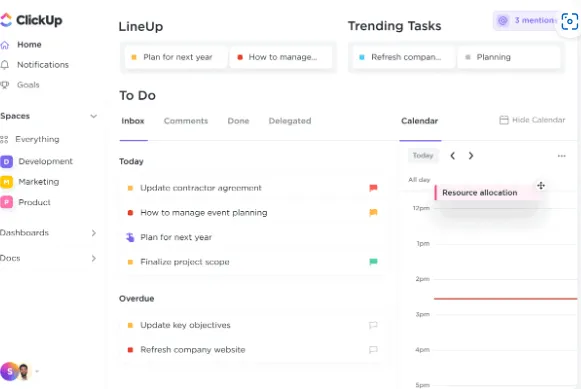Click the Everything grid icon
Screen dimensions: 581x389
pyautogui.click(x=4, y=140)
